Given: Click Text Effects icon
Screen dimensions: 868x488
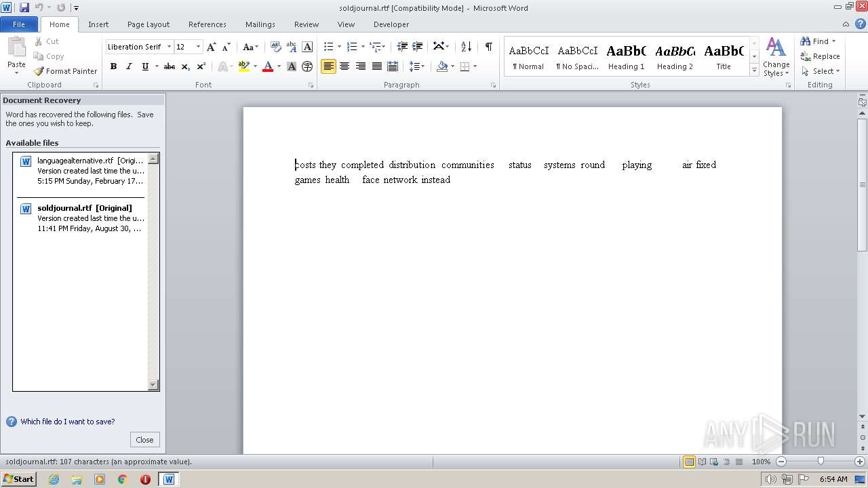Looking at the screenshot, I should click(222, 66).
